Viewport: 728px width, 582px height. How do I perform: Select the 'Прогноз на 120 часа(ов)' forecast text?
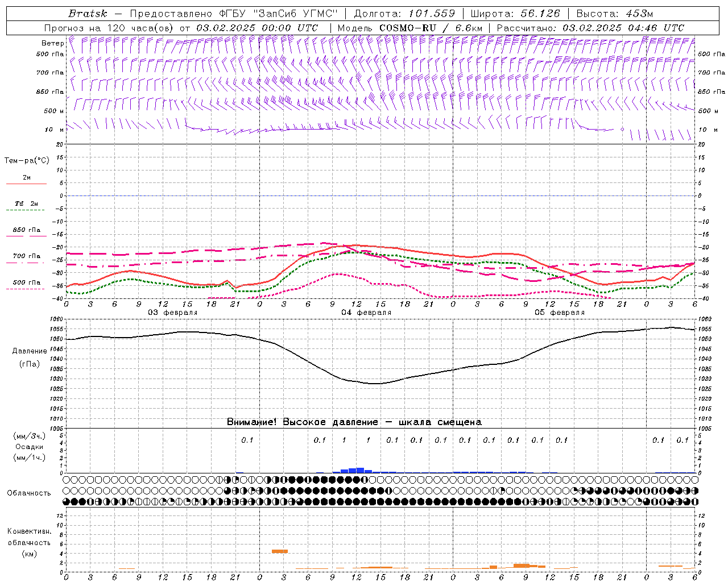109,28
